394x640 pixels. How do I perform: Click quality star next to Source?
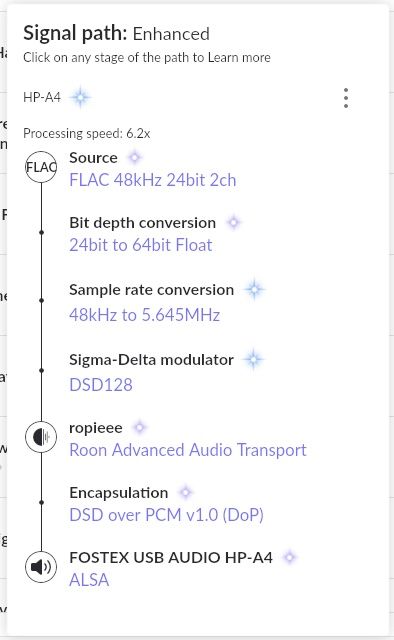(134, 157)
